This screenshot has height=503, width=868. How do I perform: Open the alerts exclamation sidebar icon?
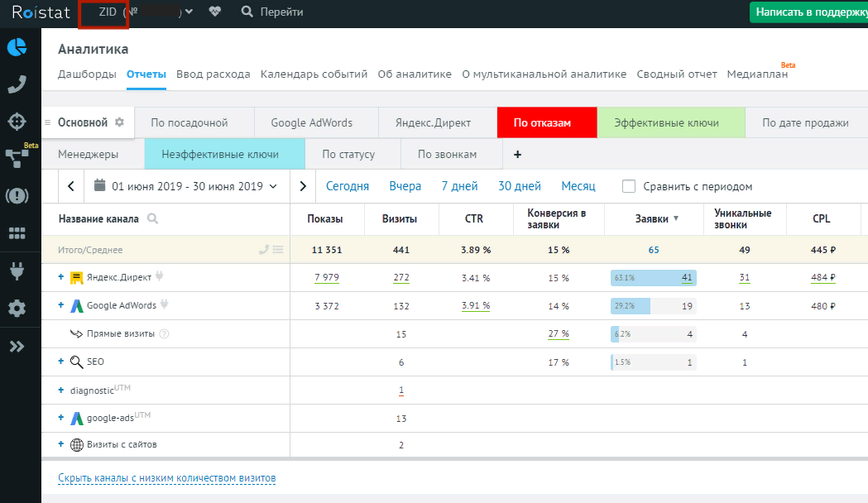[17, 195]
